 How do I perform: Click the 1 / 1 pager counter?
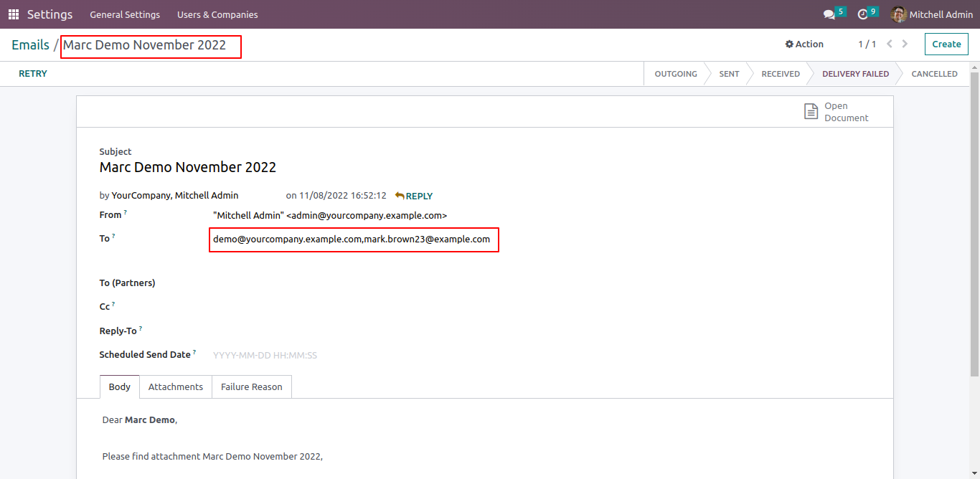(867, 44)
